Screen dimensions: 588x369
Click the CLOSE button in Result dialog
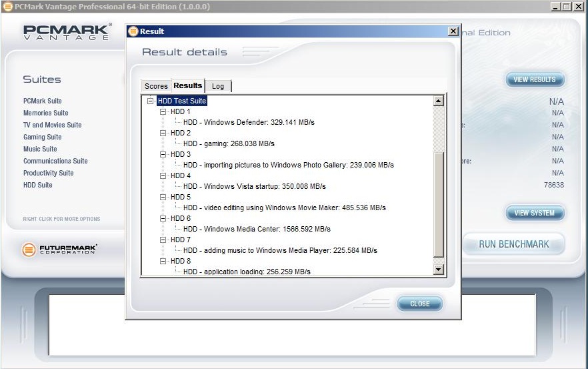(x=419, y=304)
